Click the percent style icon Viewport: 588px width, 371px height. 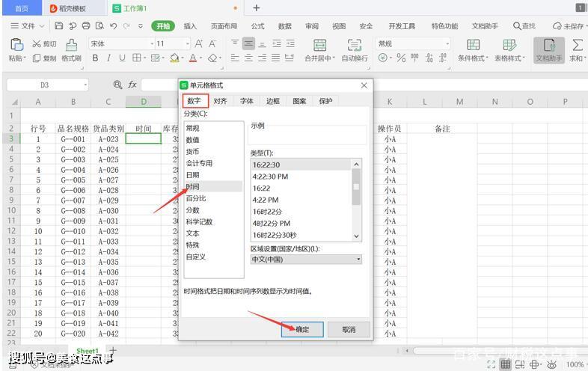(x=401, y=58)
